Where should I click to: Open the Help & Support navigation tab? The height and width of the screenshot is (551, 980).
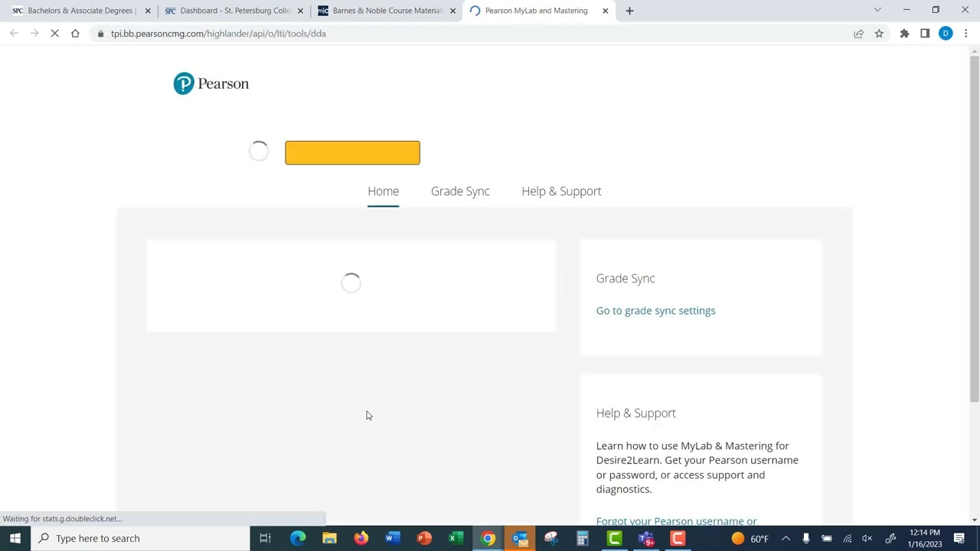(561, 191)
